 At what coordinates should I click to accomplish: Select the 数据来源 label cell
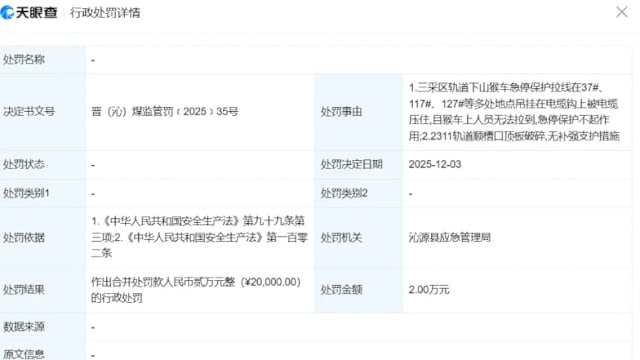[43, 327]
